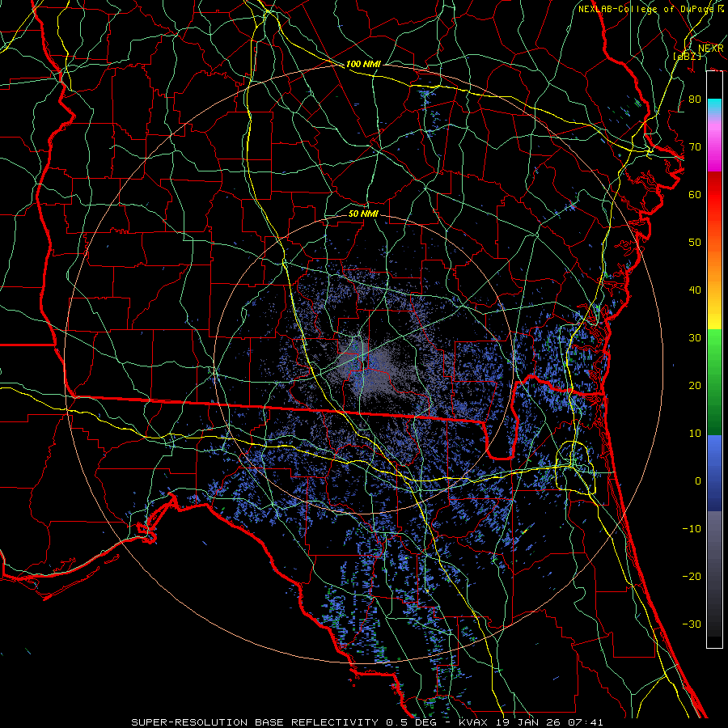Click the KVAX radar site timestamp text

(x=531, y=722)
